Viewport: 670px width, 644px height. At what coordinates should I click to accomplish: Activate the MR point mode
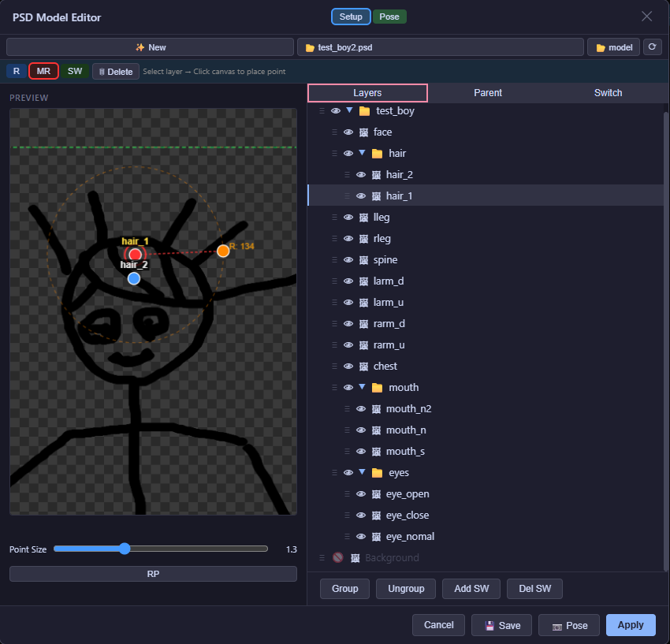(x=43, y=72)
